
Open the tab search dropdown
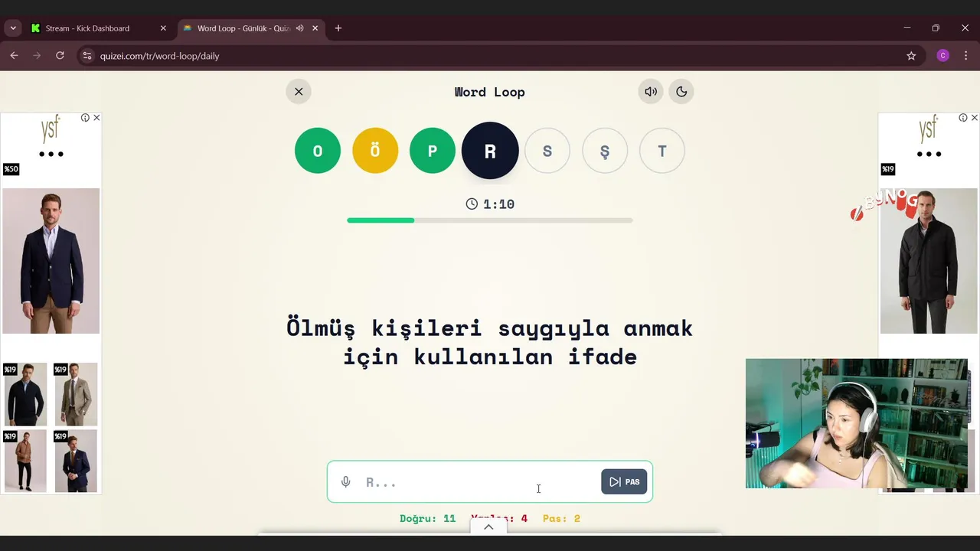[x=13, y=28]
